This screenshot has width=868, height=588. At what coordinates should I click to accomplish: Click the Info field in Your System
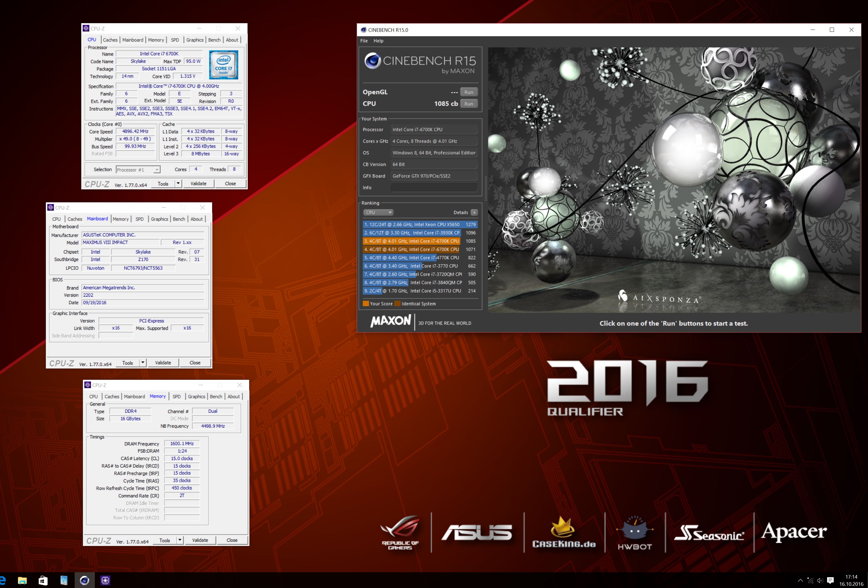pyautogui.click(x=434, y=187)
